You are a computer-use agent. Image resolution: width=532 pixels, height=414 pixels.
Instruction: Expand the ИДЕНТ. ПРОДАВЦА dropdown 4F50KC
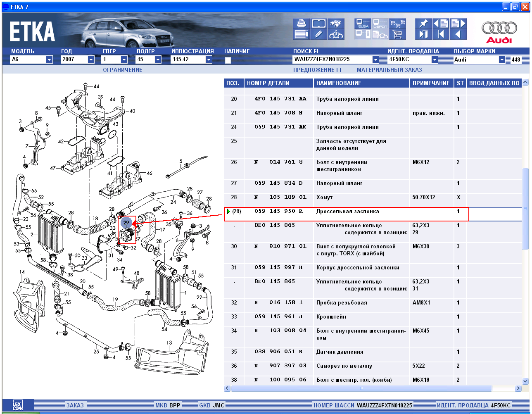[x=435, y=59]
